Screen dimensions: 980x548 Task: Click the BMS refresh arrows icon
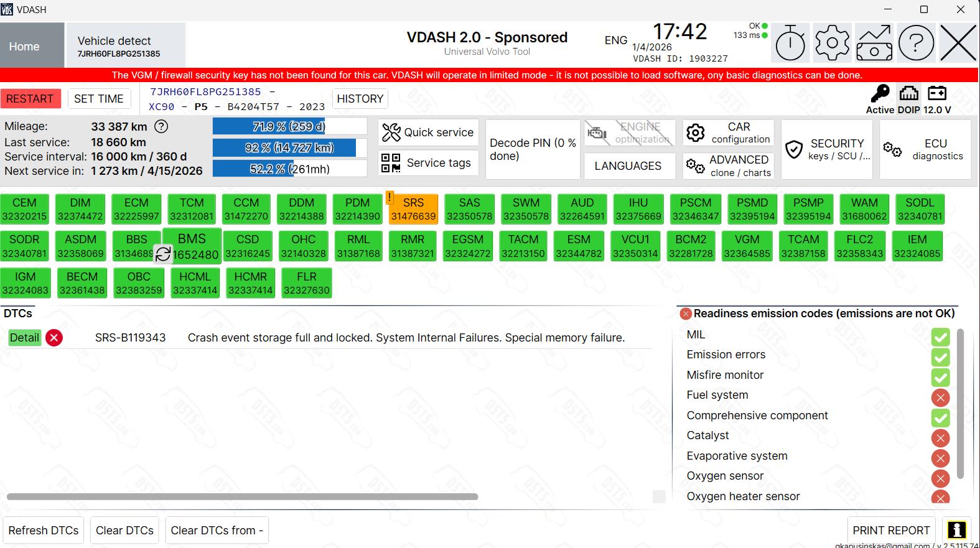(x=163, y=254)
